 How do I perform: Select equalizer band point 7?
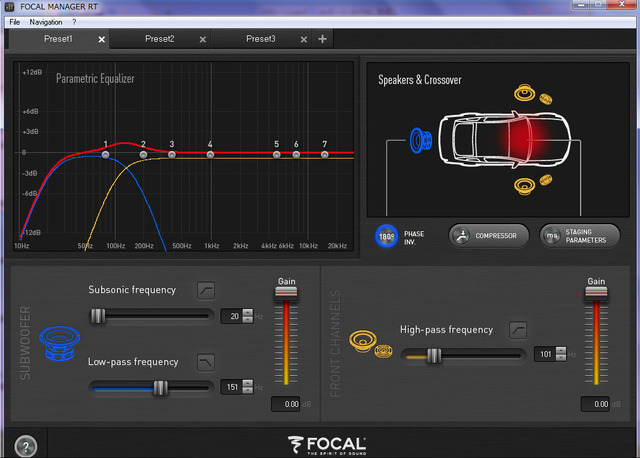click(x=324, y=155)
